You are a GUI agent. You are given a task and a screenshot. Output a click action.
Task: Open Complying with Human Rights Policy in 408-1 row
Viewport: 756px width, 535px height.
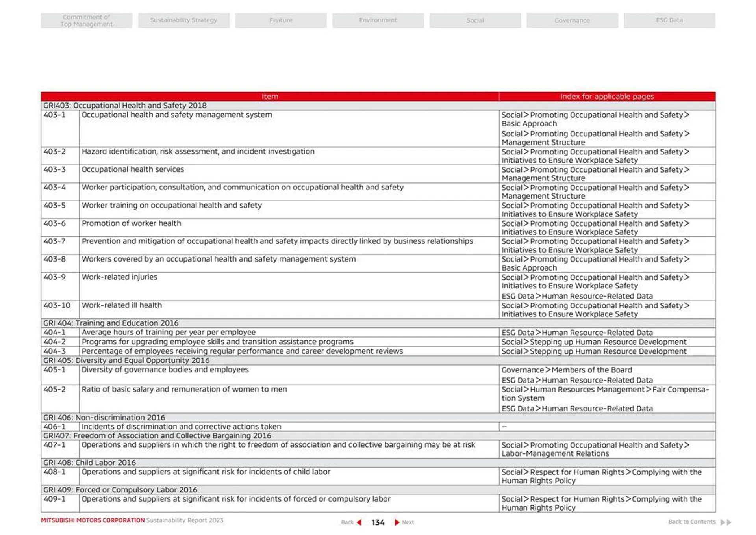(601, 476)
